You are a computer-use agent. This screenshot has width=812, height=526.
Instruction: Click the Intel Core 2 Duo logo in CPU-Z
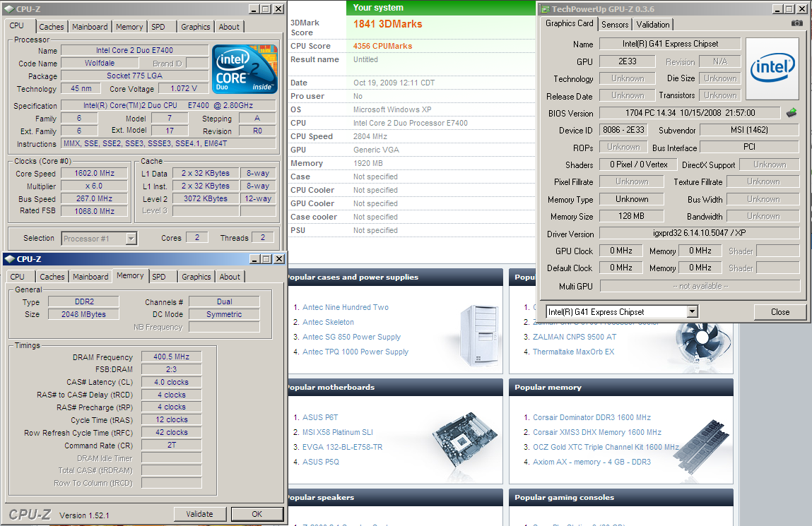(x=245, y=69)
